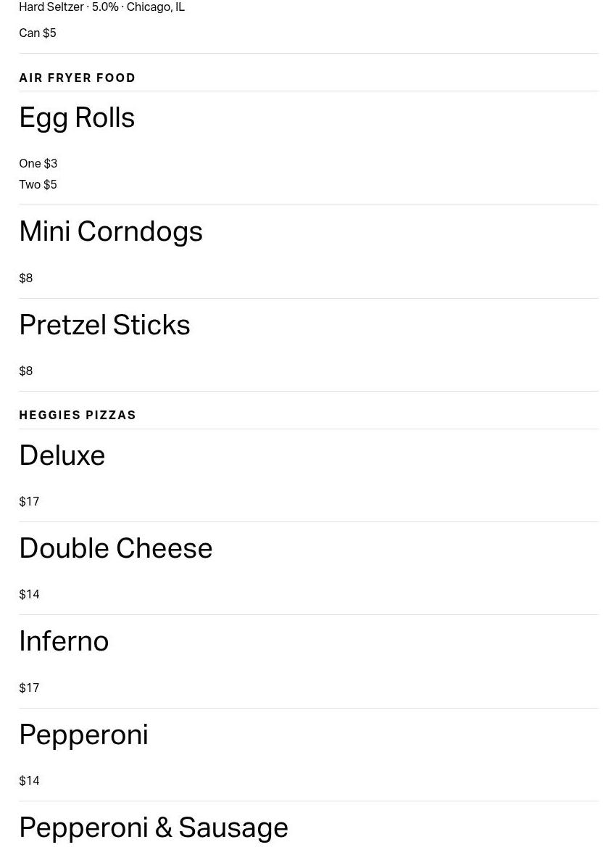Select the Pepperoni & Sausage pizza
The height and width of the screenshot is (850, 616).
[154, 828]
